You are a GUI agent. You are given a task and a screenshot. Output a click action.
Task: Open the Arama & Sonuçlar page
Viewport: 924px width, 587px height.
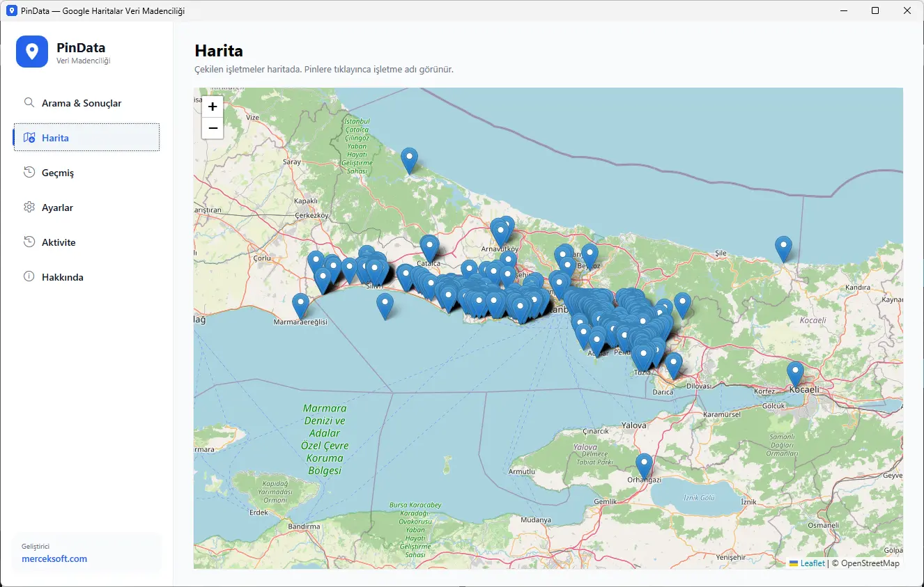tap(86, 103)
